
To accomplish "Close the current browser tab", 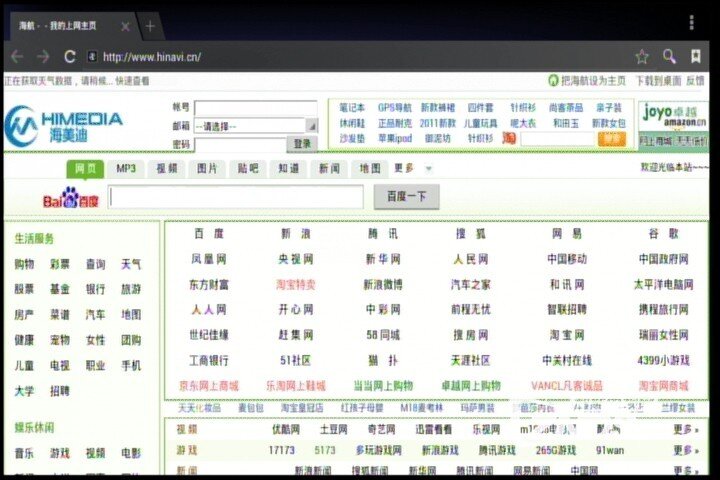I will pyautogui.click(x=125, y=27).
